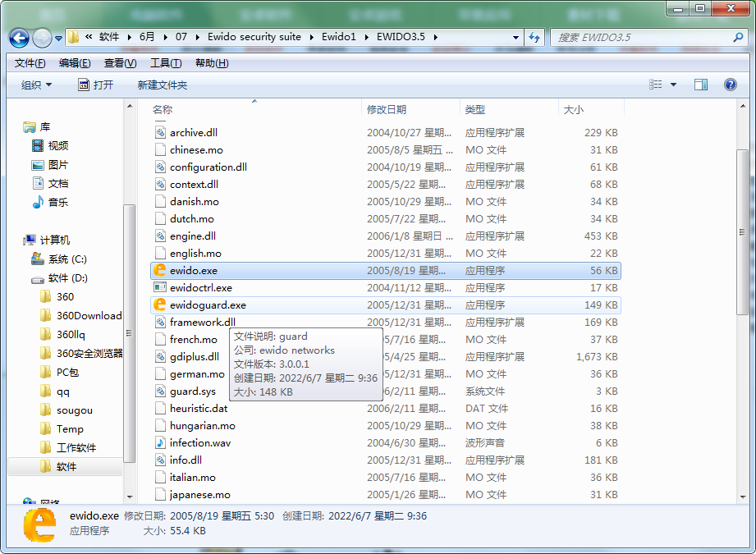Click the file list vertical scrollbar thumb
756x554 pixels.
pyautogui.click(x=743, y=232)
